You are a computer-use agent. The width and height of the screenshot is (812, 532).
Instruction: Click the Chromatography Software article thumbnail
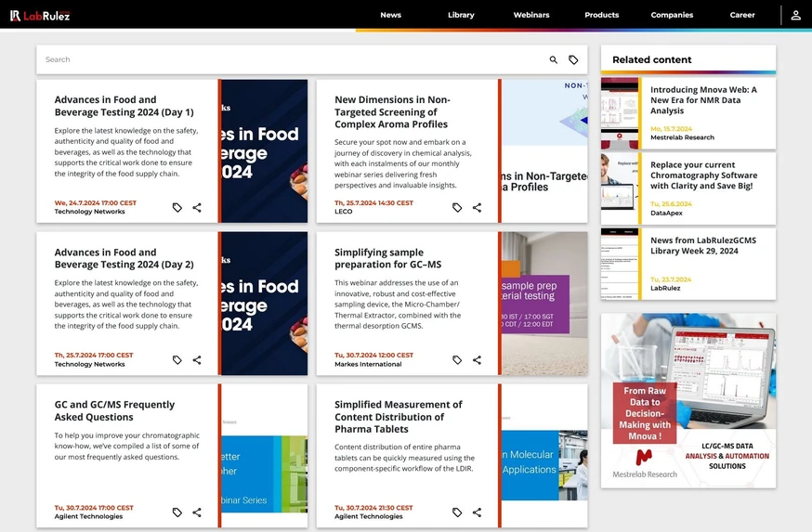tap(620, 188)
